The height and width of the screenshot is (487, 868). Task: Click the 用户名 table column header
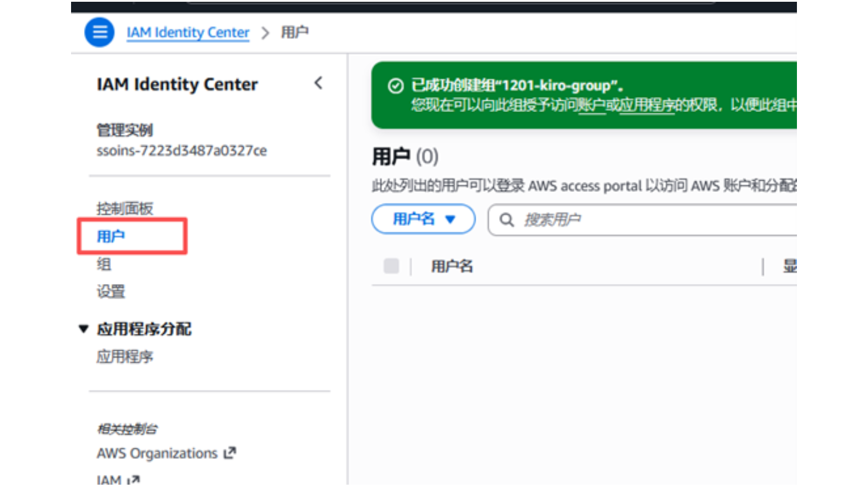click(452, 266)
